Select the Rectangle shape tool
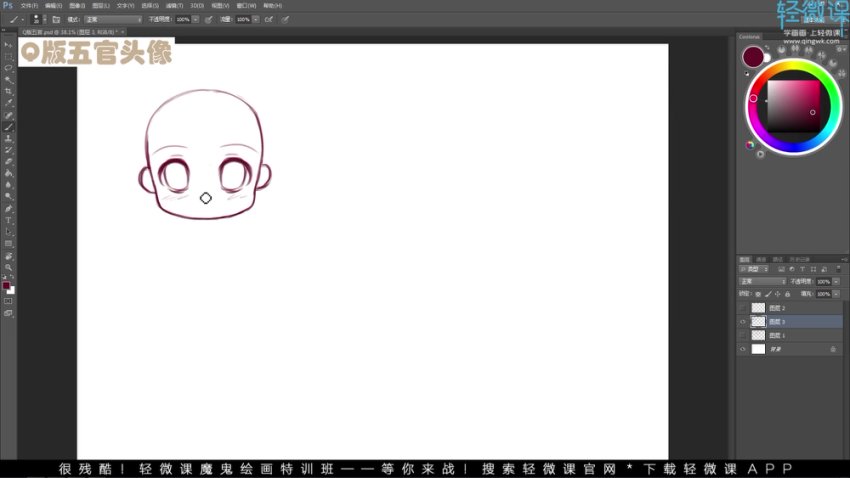 click(8, 244)
